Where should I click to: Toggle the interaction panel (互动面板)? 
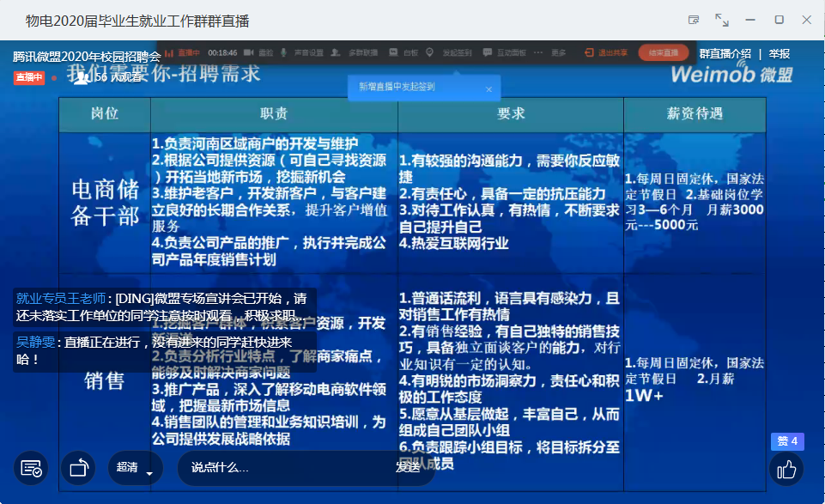tap(503, 53)
